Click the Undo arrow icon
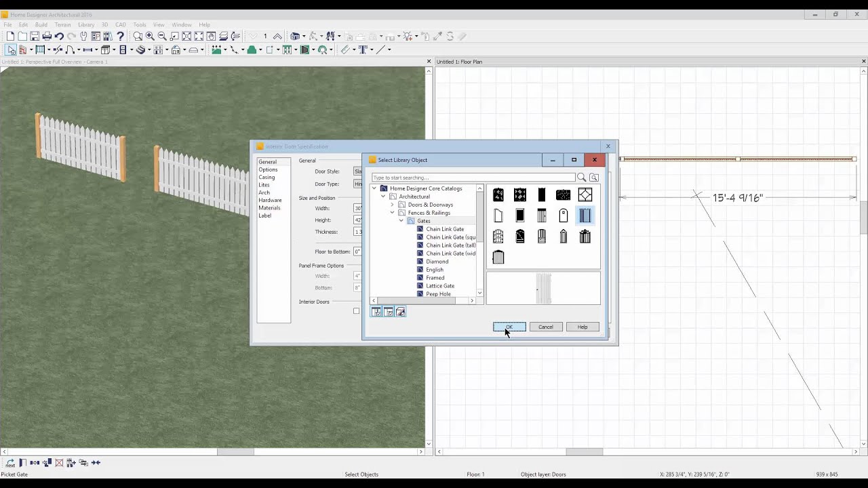 (x=59, y=36)
